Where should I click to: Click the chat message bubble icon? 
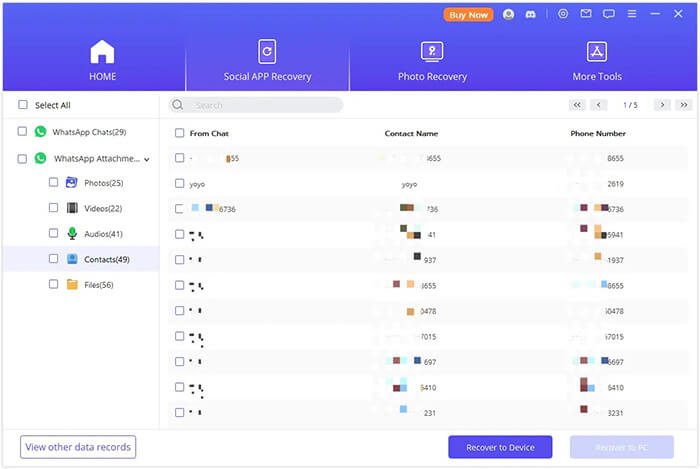(x=608, y=15)
